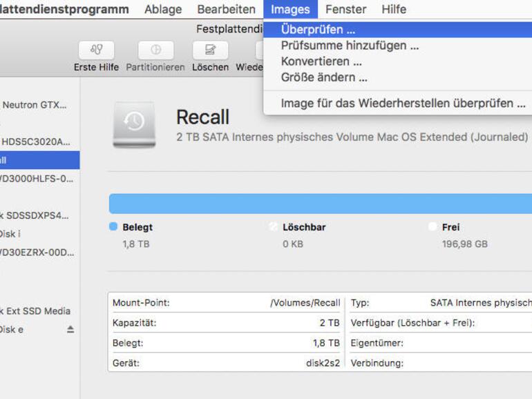The width and height of the screenshot is (532, 399).
Task: Choose Image für das Wiederherstellen überprüfen …
Action: 398,103
